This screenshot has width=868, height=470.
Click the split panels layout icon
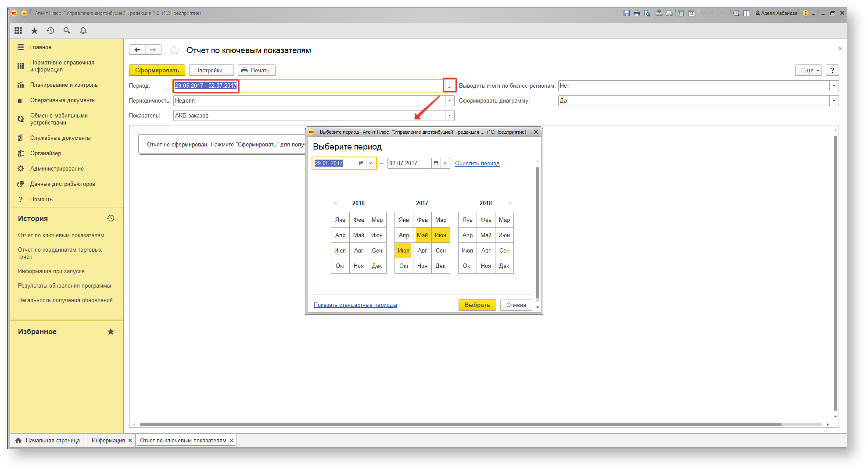[x=746, y=13]
